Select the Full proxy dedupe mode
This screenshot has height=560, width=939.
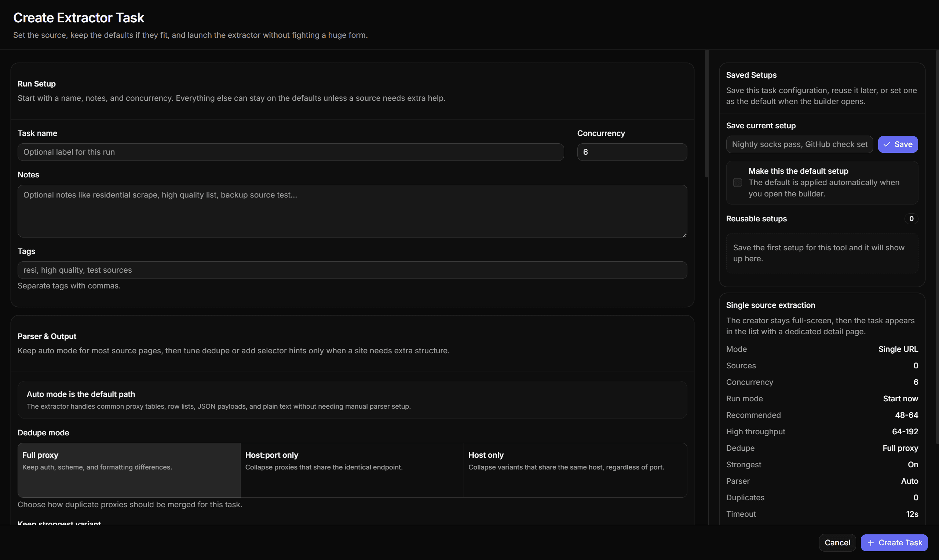(x=129, y=470)
